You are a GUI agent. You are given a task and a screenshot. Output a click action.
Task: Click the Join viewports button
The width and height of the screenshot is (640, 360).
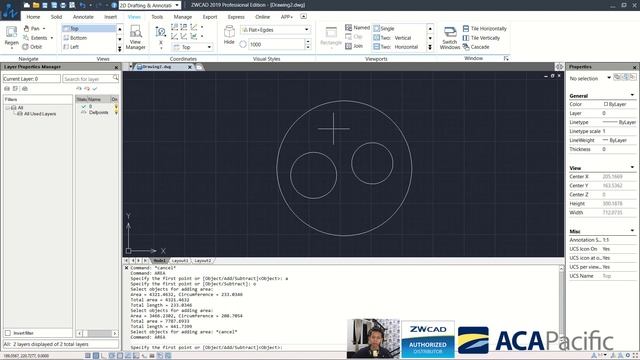pyautogui.click(x=354, y=46)
